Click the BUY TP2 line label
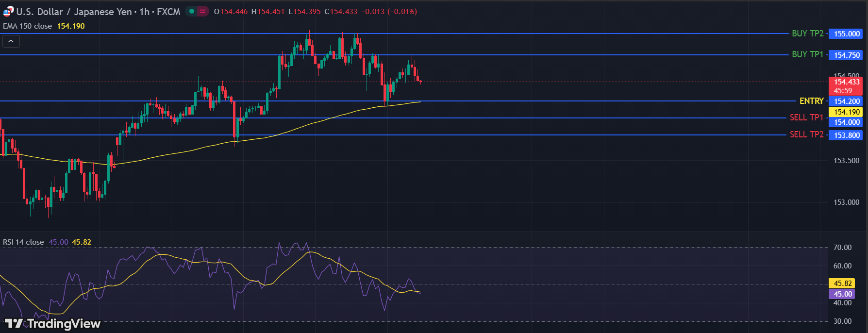The height and width of the screenshot is (333, 868). [807, 33]
